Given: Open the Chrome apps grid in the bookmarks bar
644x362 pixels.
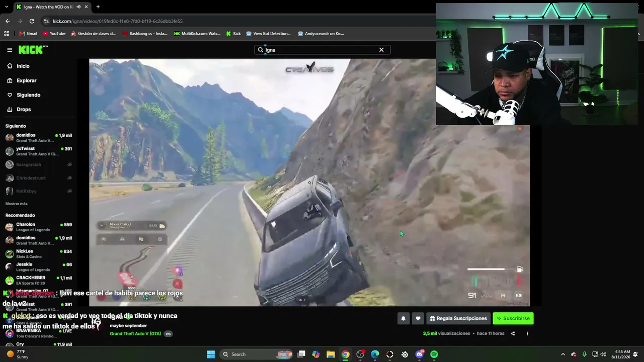Looking at the screenshot, I should click(x=7, y=34).
